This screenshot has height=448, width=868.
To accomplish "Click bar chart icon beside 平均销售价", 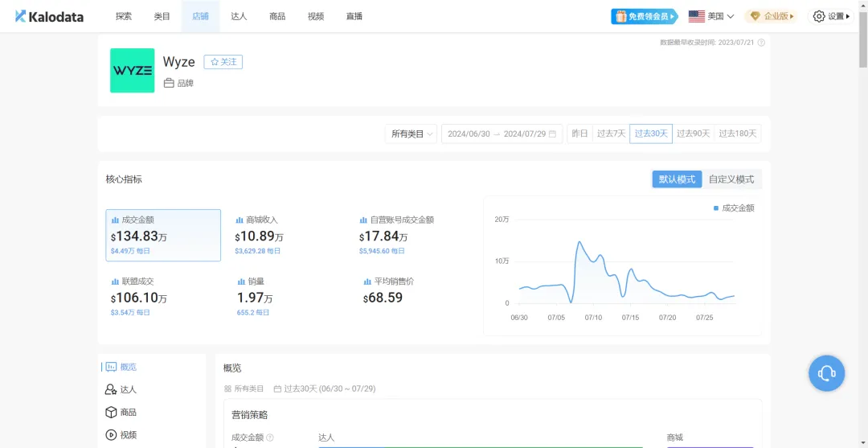I will [367, 282].
